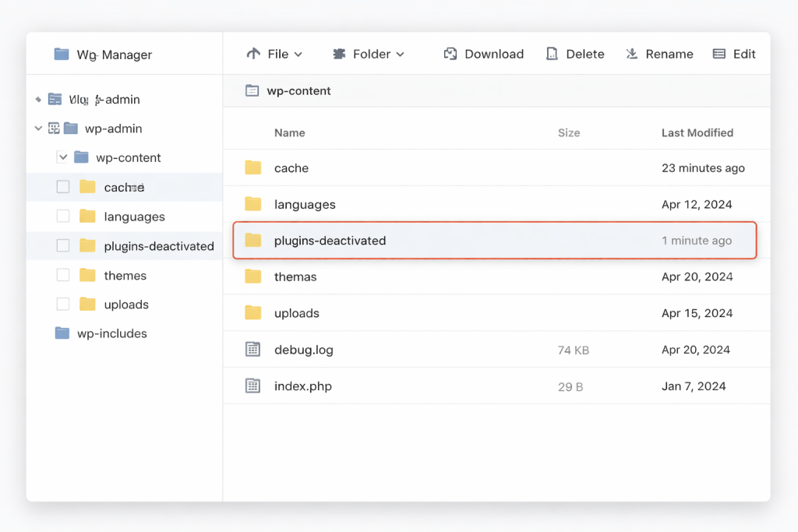Image resolution: width=798 pixels, height=532 pixels.
Task: Collapse the wp-content tree node chevron
Action: tap(63, 157)
